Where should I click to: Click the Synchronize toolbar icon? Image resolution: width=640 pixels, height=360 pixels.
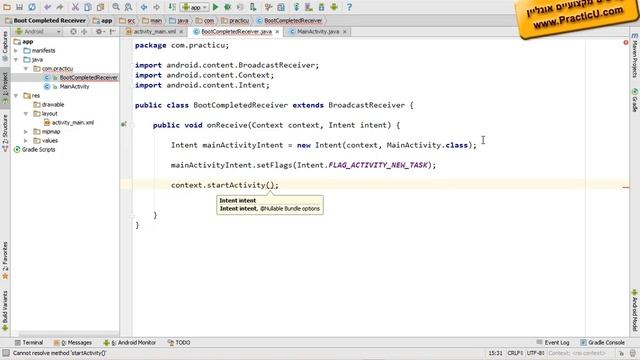(x=32, y=7)
